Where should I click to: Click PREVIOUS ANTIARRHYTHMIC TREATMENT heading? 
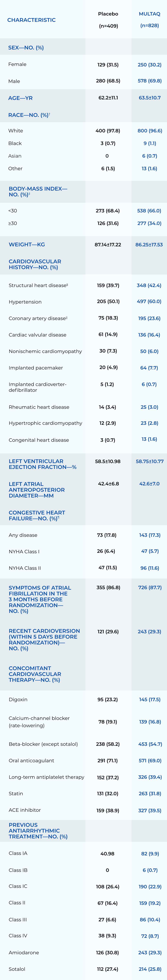point(38,830)
